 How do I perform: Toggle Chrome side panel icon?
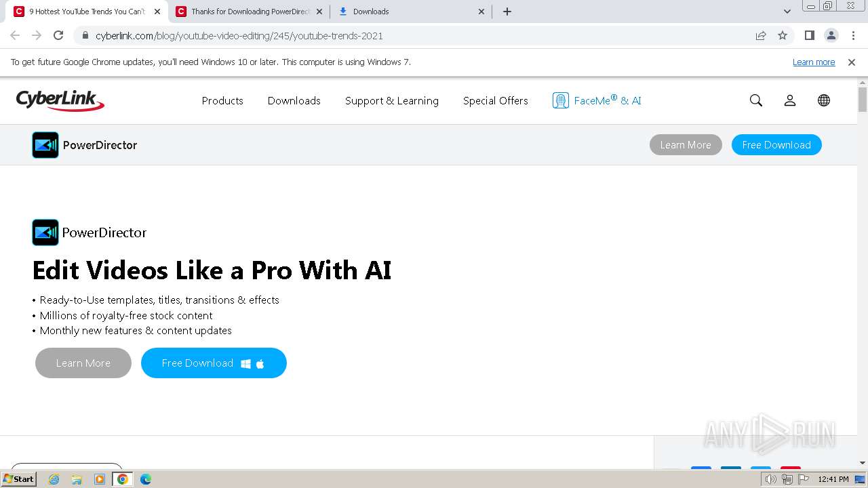coord(810,35)
